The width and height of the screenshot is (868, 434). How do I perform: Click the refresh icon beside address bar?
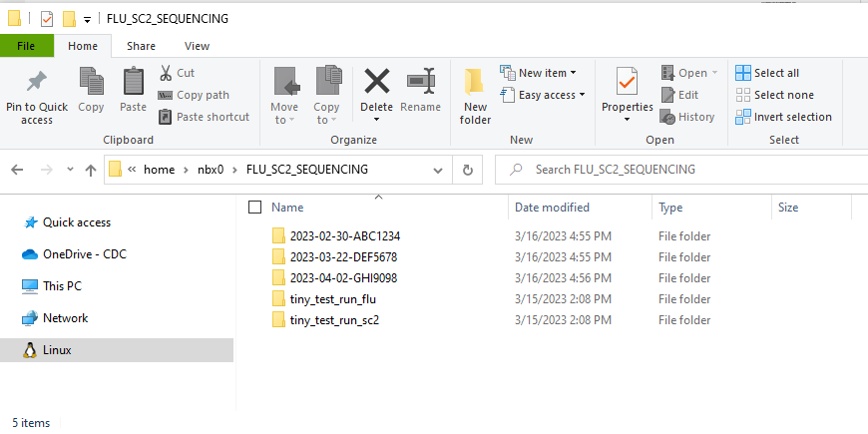(x=467, y=170)
